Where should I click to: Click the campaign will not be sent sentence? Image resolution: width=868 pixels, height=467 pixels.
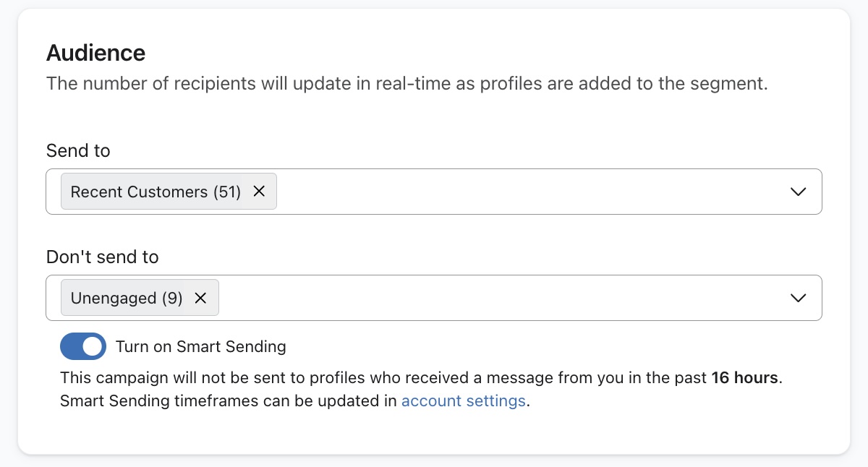point(362,377)
